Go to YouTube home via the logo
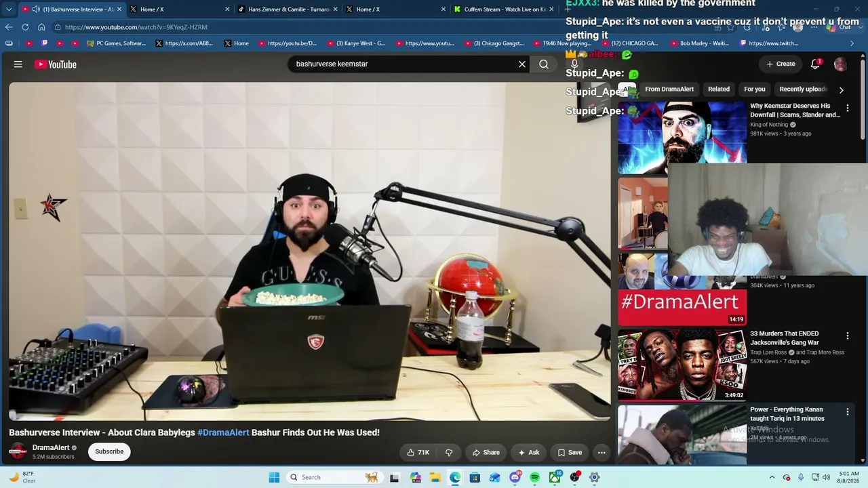Screen dimensions: 868x488 56,64
